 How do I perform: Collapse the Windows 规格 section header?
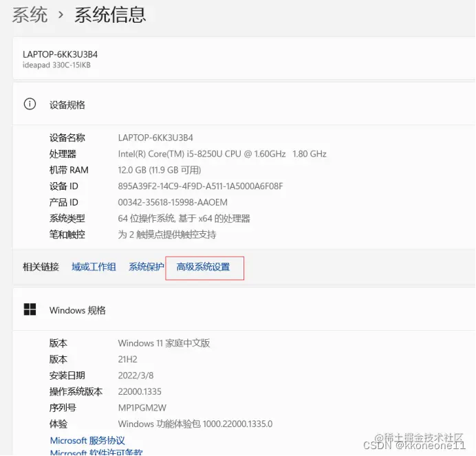pos(244,310)
